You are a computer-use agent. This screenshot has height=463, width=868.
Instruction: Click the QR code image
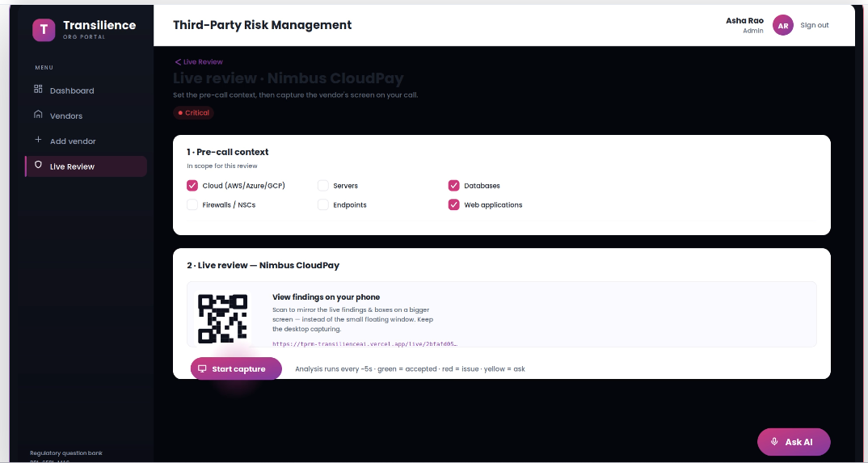click(x=222, y=318)
